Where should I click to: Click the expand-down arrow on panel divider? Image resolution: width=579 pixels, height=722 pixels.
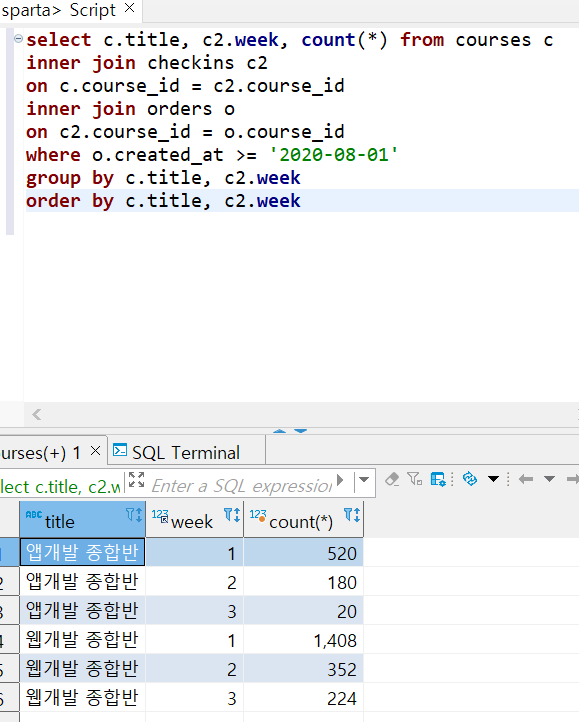tap(301, 431)
